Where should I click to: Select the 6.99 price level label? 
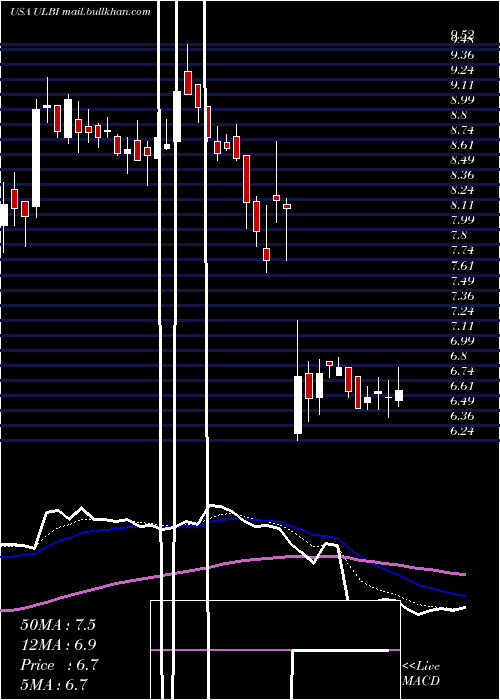pyautogui.click(x=462, y=341)
